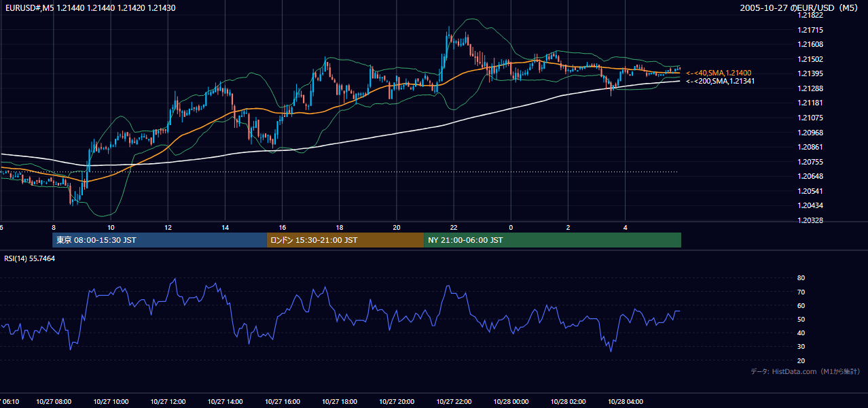Click price axis value 1.21715
The image size is (868, 408).
[810, 30]
